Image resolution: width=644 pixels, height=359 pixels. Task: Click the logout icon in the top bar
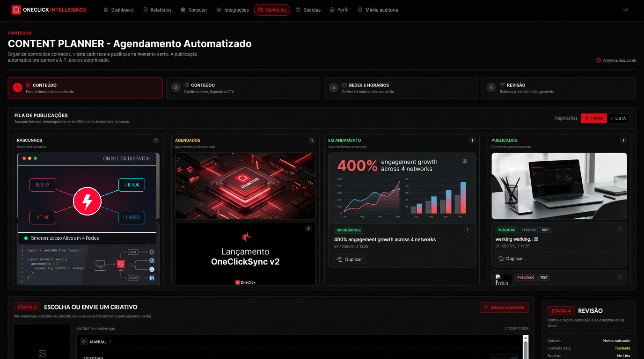[x=626, y=10]
